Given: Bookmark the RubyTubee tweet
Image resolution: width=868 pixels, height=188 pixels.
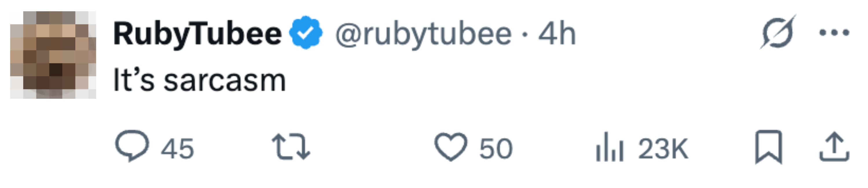Looking at the screenshot, I should tap(768, 147).
